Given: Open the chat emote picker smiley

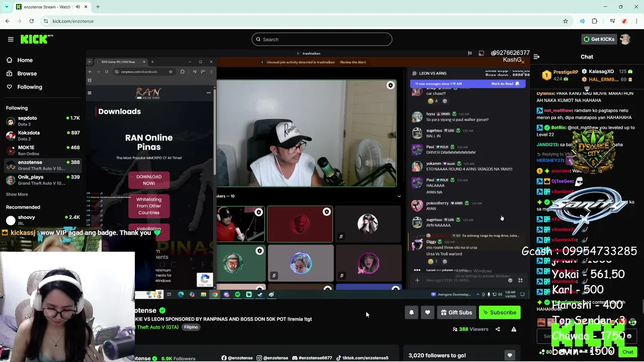Looking at the screenshot, I should pyautogui.click(x=629, y=336).
